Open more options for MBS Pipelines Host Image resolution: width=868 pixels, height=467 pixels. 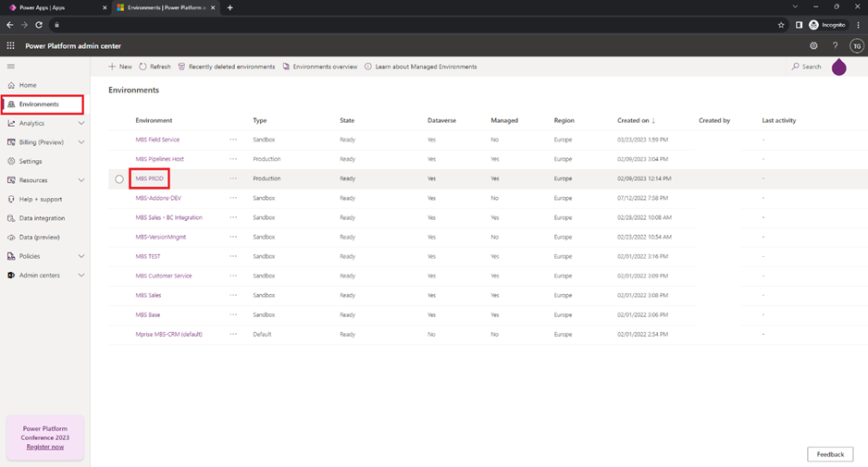[x=233, y=159]
